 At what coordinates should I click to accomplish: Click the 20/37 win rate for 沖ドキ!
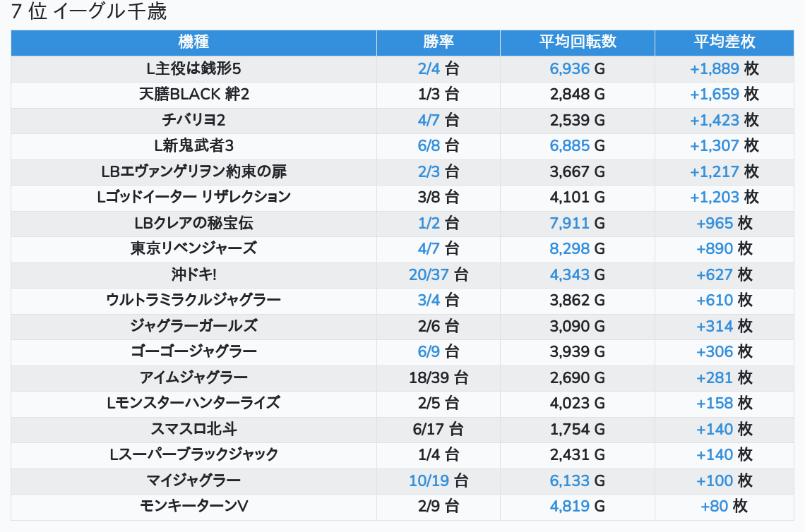(x=430, y=274)
